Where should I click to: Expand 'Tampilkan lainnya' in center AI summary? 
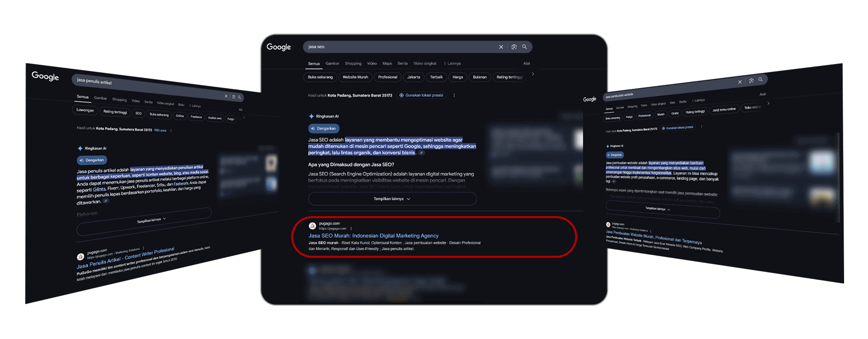click(x=392, y=199)
